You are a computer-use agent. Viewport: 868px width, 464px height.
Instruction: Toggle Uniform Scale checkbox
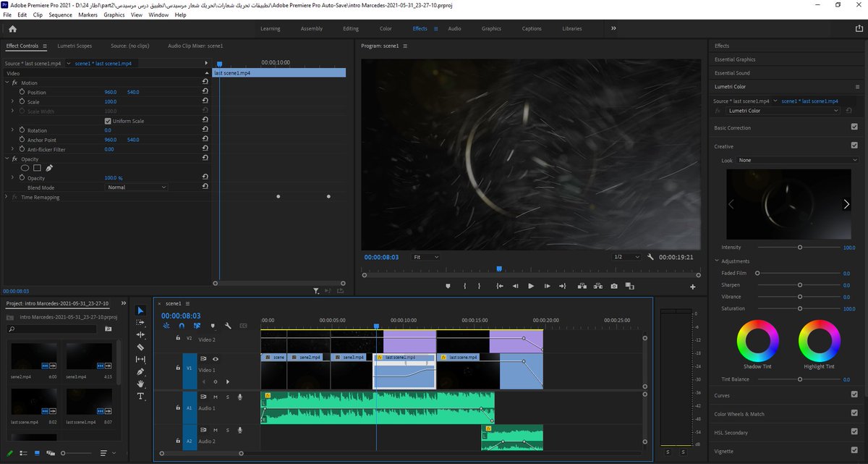pyautogui.click(x=108, y=121)
